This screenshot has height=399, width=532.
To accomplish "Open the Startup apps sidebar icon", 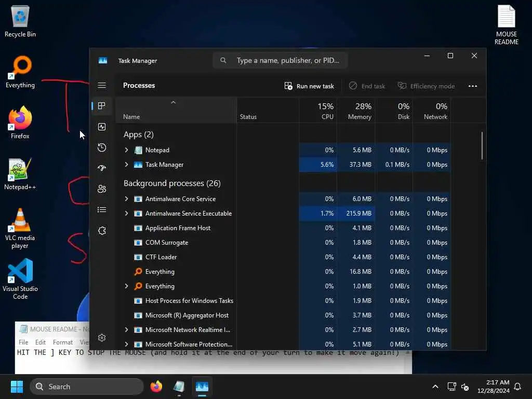I will pyautogui.click(x=102, y=168).
